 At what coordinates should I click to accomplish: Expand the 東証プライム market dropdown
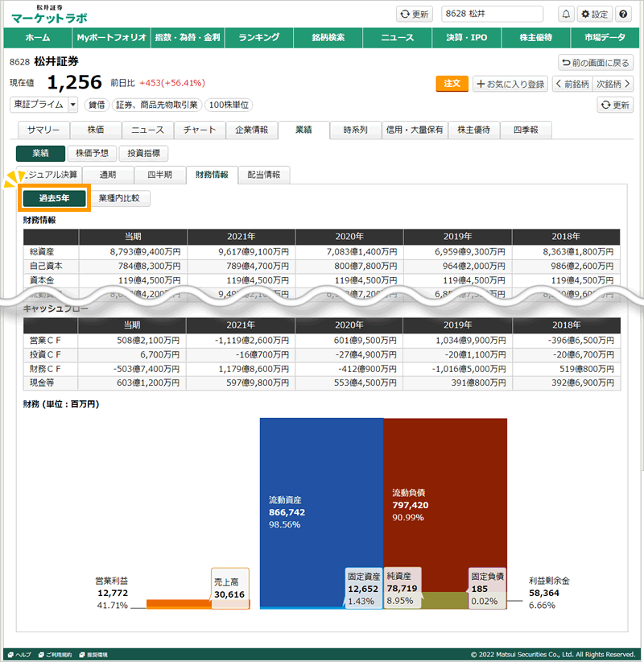43,104
